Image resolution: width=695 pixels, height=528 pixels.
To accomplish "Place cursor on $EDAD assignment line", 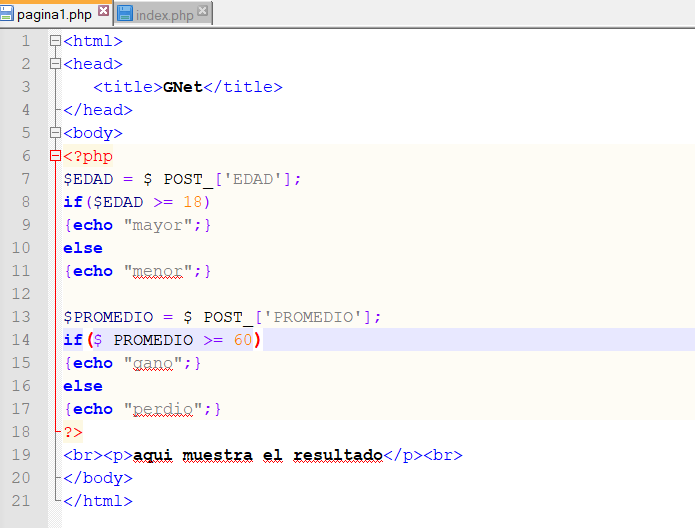I will [x=182, y=179].
